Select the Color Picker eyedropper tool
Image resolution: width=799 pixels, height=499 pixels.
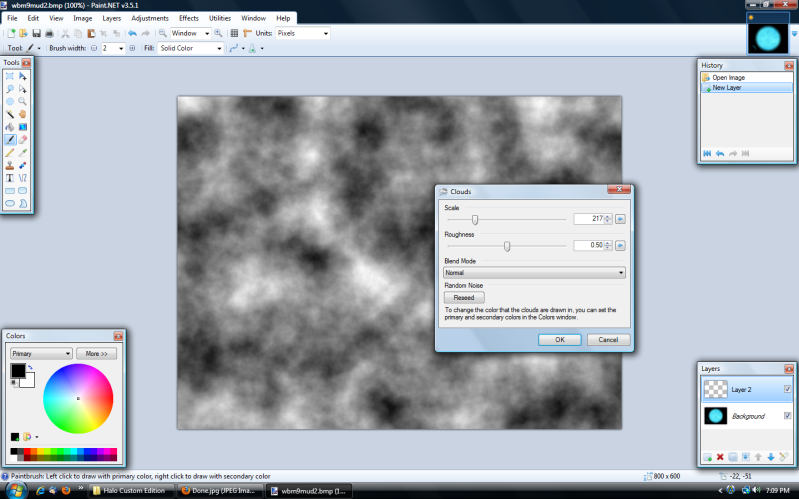pyautogui.click(x=22, y=152)
